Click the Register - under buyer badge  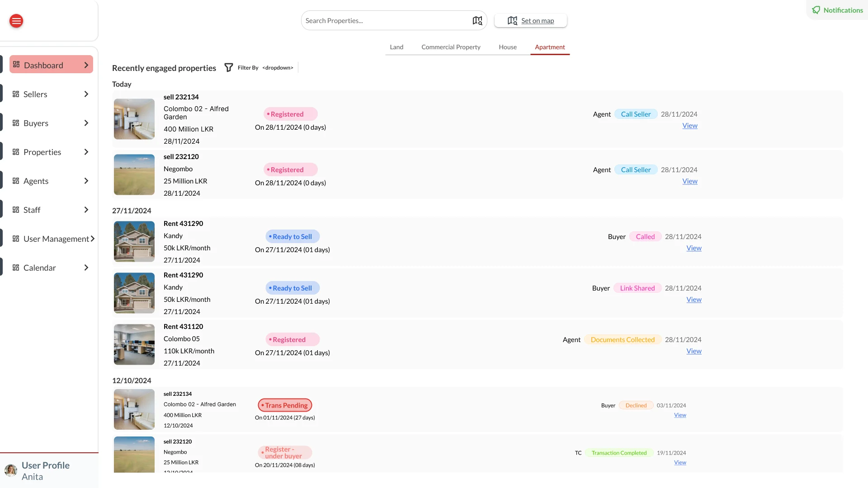coord(285,453)
